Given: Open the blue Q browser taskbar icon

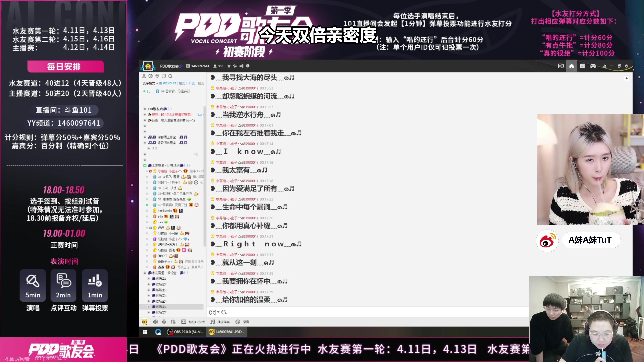Looking at the screenshot, I should coord(158,332).
